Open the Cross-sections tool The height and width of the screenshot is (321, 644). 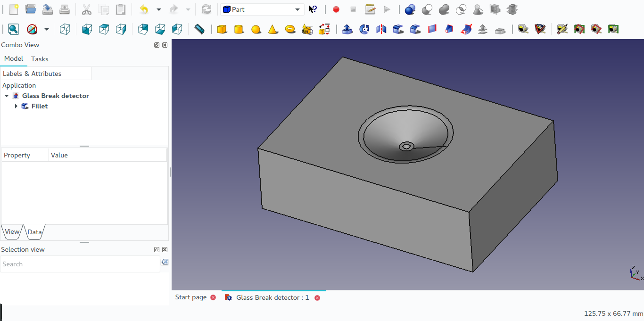512,9
